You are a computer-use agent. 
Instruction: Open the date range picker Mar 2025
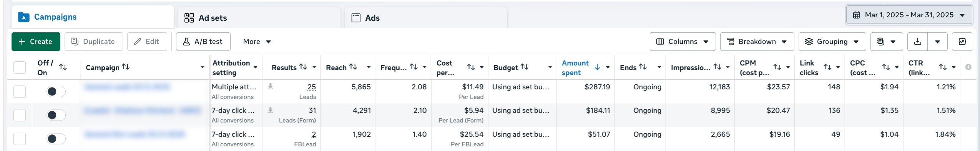point(909,15)
